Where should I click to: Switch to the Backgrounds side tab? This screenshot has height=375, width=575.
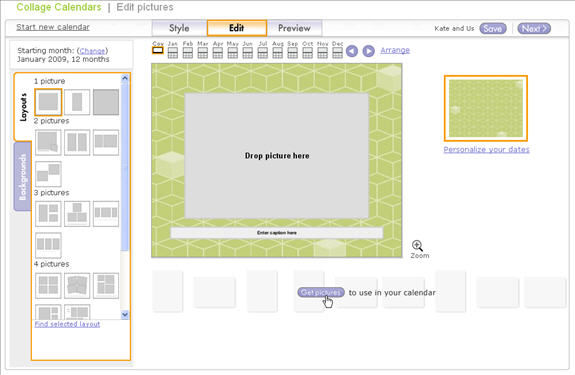point(23,177)
